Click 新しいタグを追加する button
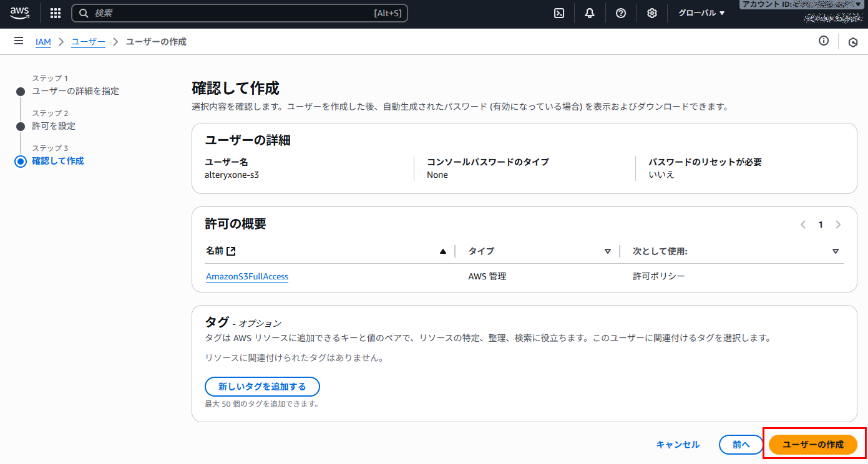Screen dimensions: 868x464 [262, 387]
